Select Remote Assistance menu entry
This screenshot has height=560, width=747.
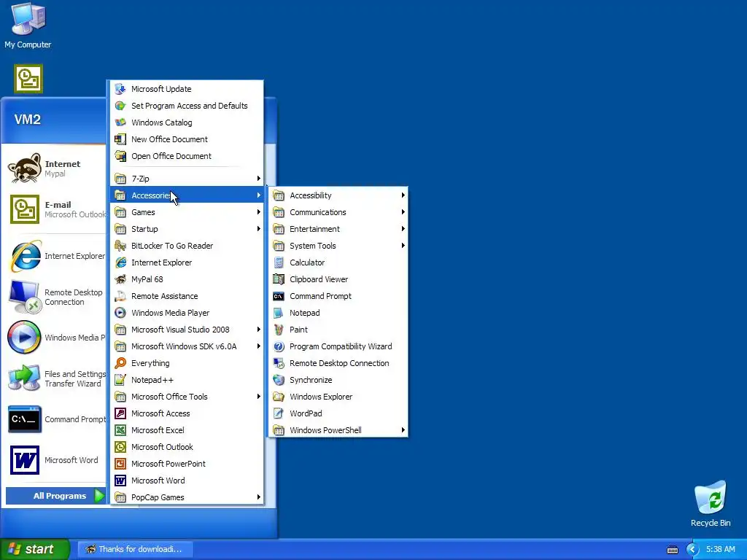coord(187,296)
